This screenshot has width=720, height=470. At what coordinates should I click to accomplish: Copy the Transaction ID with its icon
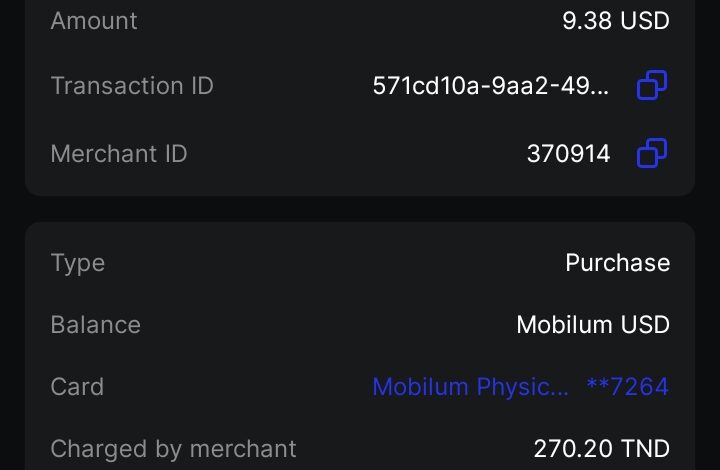(652, 87)
